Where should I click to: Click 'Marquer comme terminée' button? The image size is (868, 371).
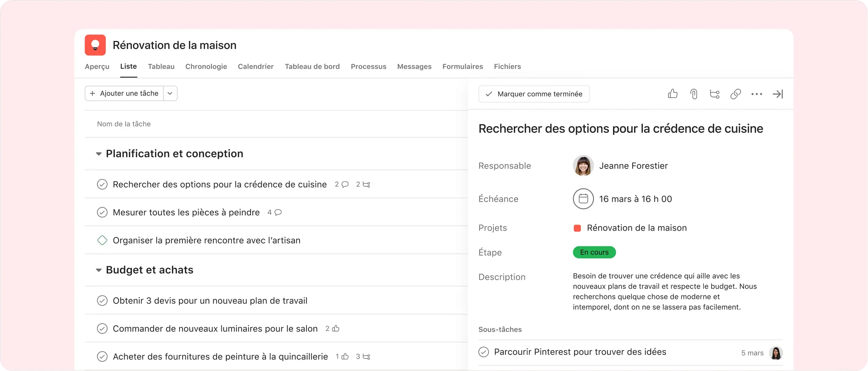click(534, 94)
